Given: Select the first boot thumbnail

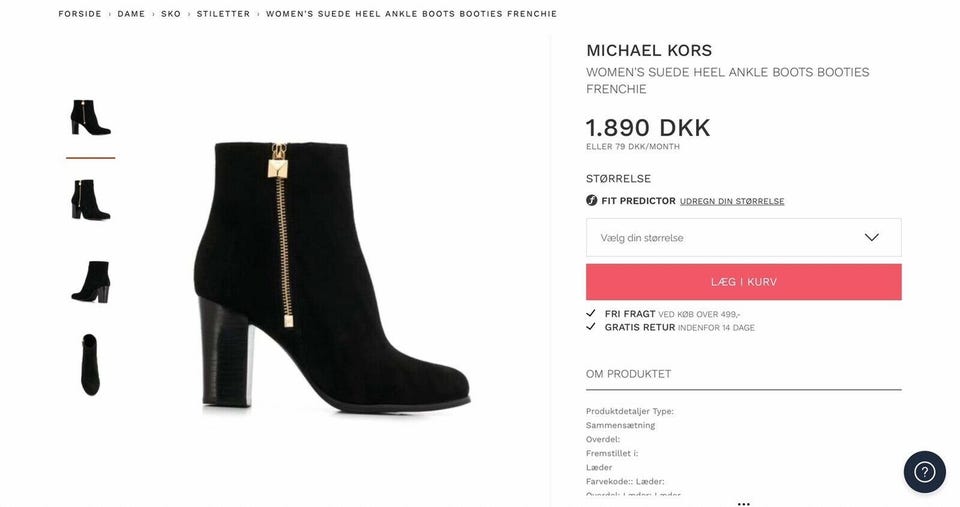Looking at the screenshot, I should coord(91,117).
